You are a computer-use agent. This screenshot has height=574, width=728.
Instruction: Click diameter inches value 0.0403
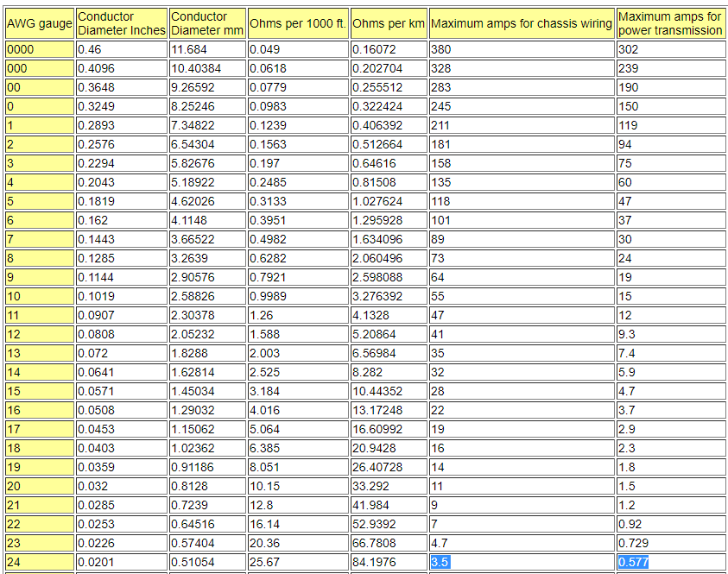tap(122, 448)
